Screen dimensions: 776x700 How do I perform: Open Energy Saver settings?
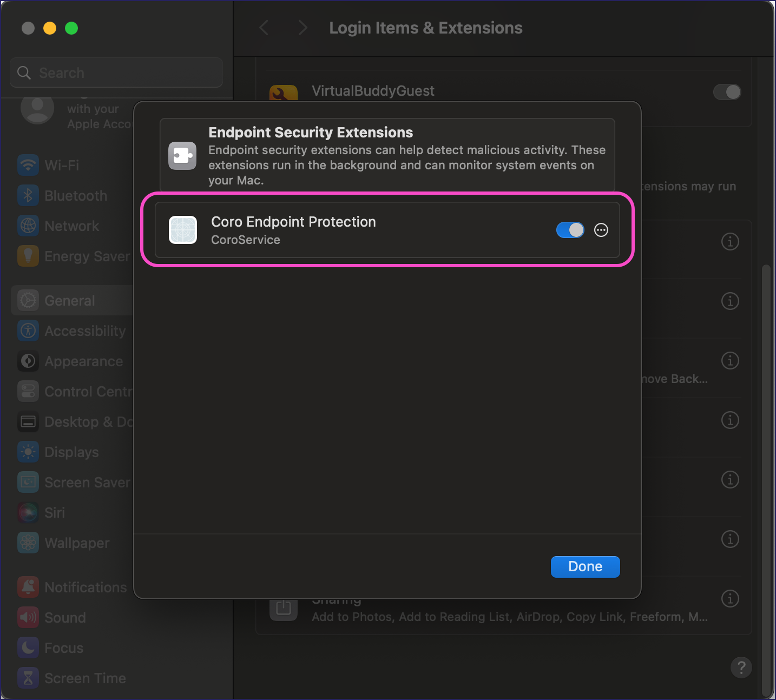pyautogui.click(x=86, y=256)
